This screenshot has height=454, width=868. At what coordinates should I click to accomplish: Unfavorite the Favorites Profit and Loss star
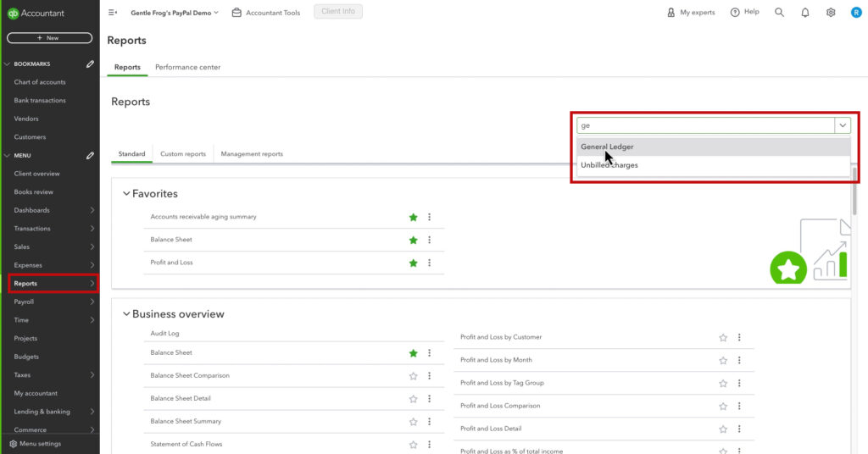click(413, 263)
